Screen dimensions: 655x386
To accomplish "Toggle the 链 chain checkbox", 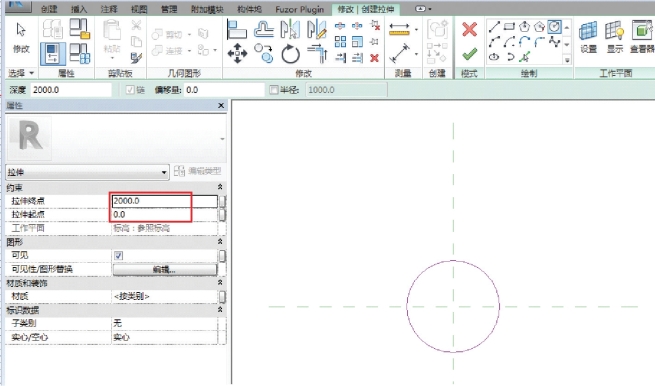I will pos(130,90).
